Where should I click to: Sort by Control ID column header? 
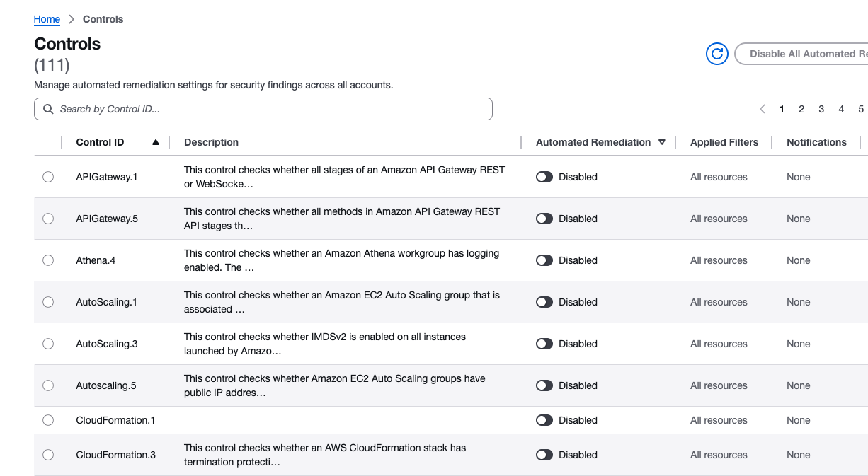(x=100, y=142)
